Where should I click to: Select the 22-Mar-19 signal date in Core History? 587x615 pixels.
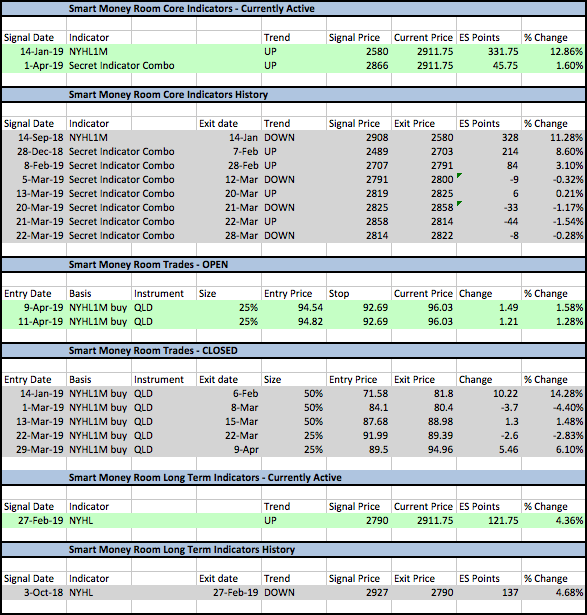(x=40, y=235)
